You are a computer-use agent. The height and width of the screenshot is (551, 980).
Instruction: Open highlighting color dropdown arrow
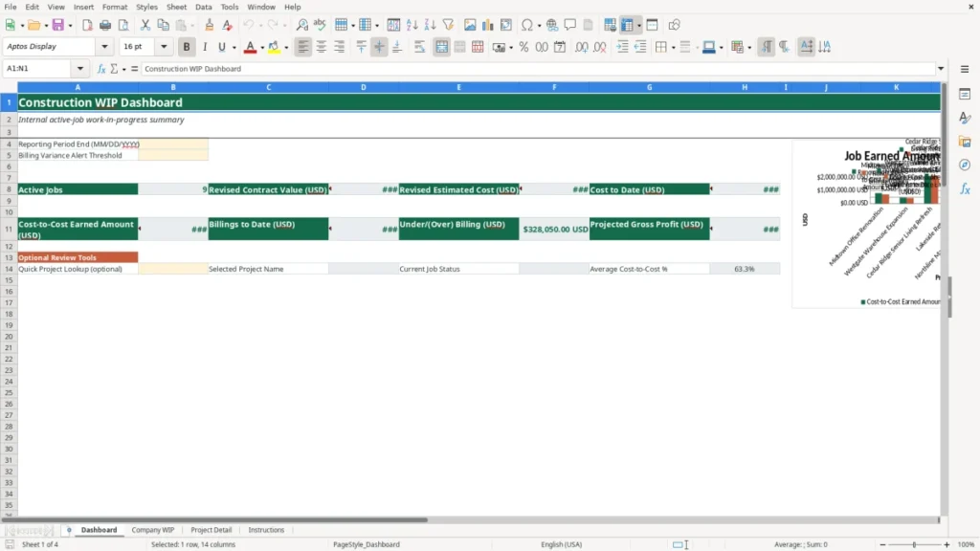(286, 48)
